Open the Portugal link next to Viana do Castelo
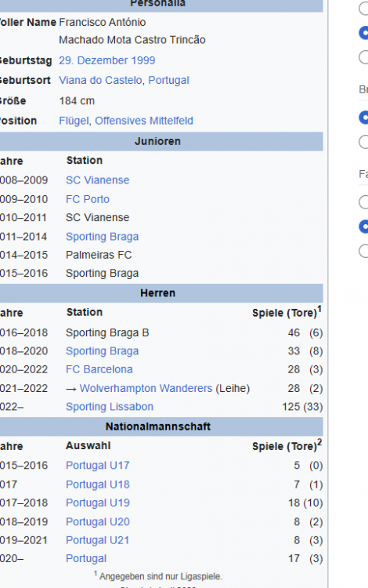 (168, 80)
